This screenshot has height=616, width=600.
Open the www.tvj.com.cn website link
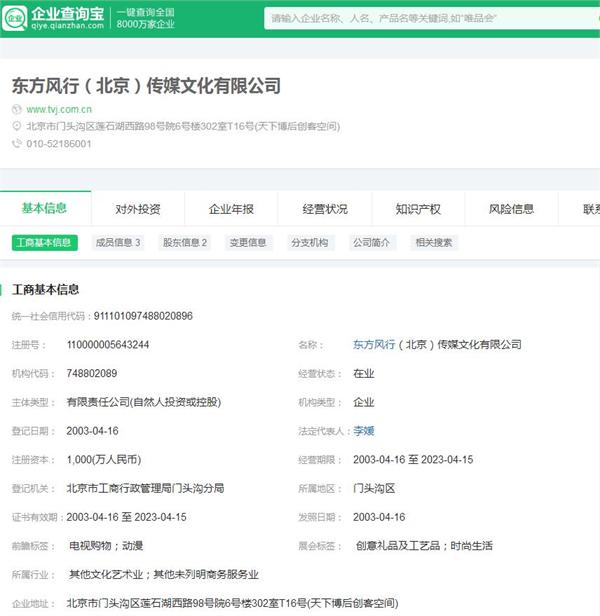[59, 110]
